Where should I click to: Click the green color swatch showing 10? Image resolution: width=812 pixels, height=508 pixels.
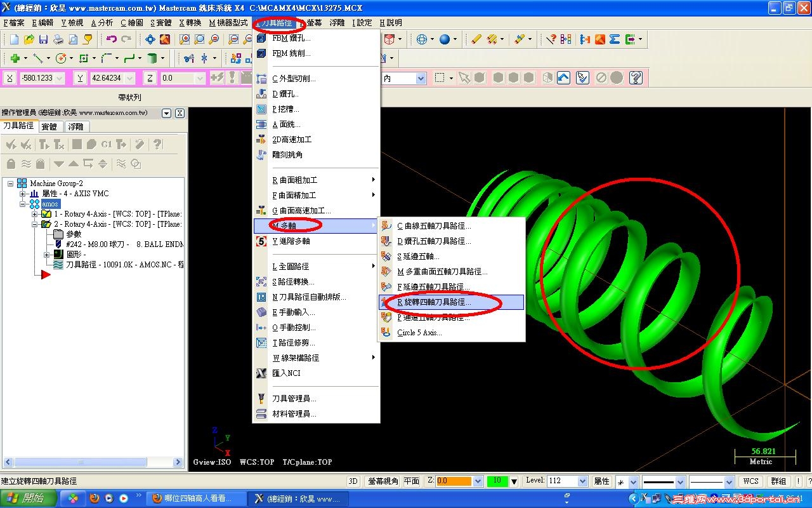(498, 481)
